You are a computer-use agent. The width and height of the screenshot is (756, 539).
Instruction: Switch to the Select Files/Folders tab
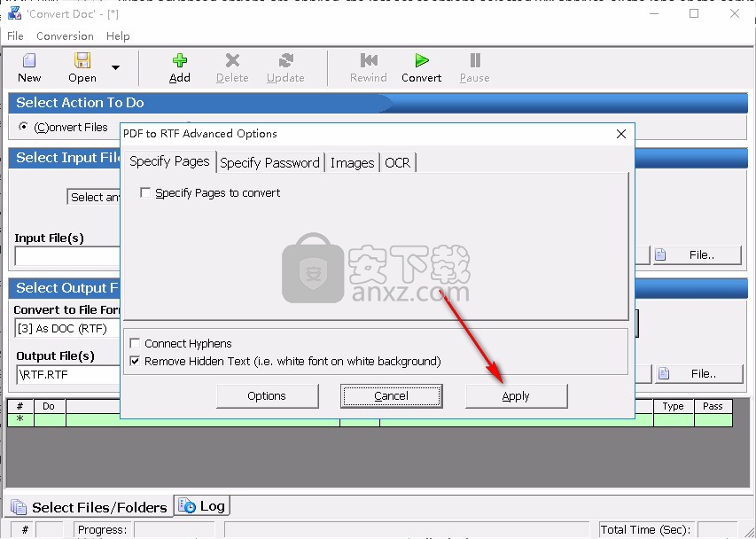(90, 507)
